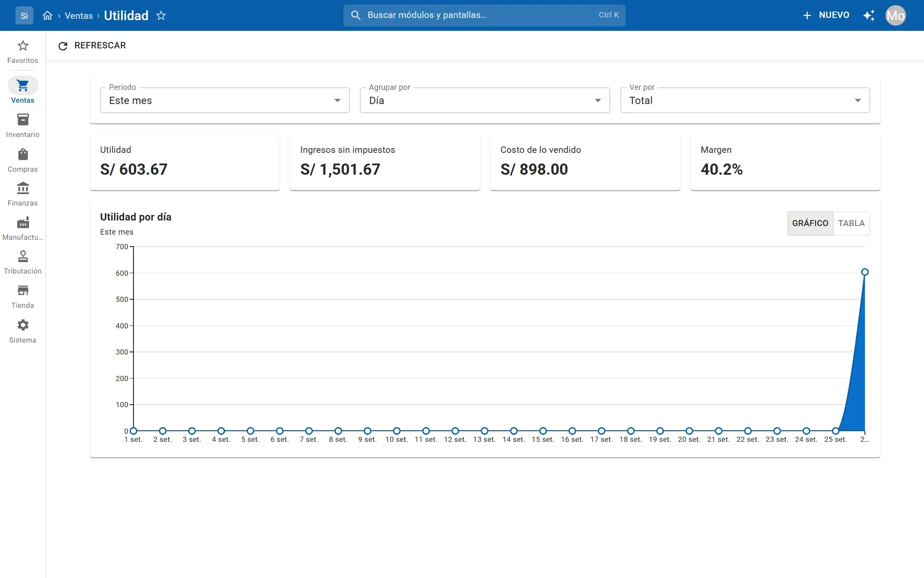Mark Utilidad as favorite with star

click(x=161, y=15)
